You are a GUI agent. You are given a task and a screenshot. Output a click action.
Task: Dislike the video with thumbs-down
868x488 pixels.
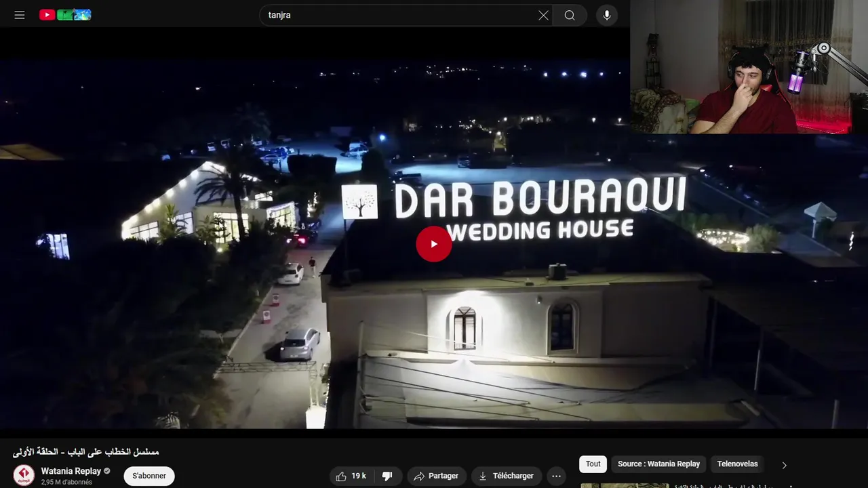coord(388,476)
